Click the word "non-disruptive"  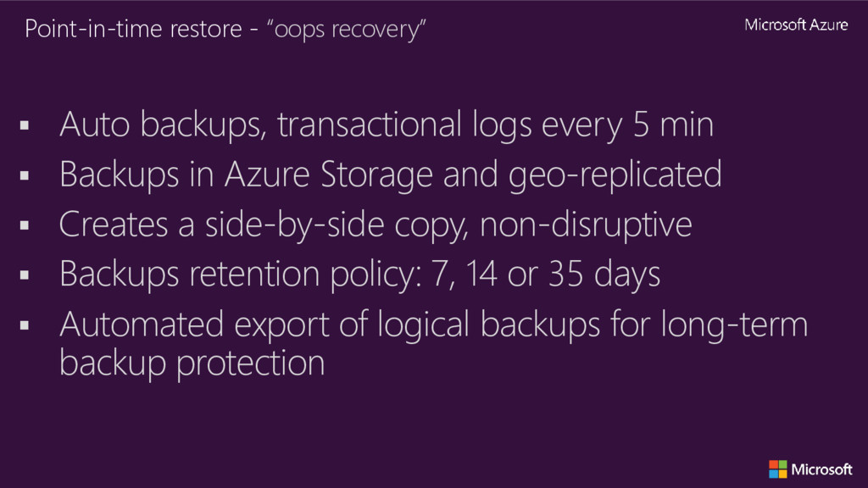tap(586, 225)
